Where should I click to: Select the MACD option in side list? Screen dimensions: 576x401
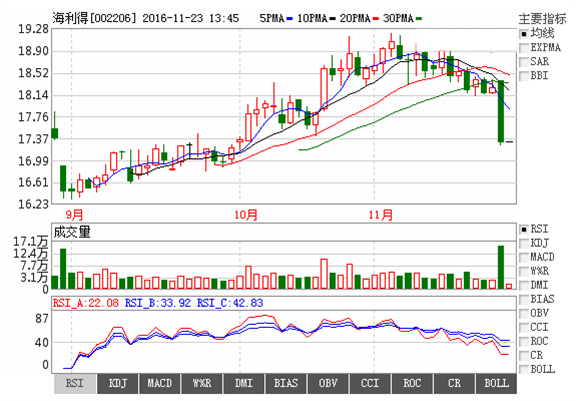click(x=524, y=257)
